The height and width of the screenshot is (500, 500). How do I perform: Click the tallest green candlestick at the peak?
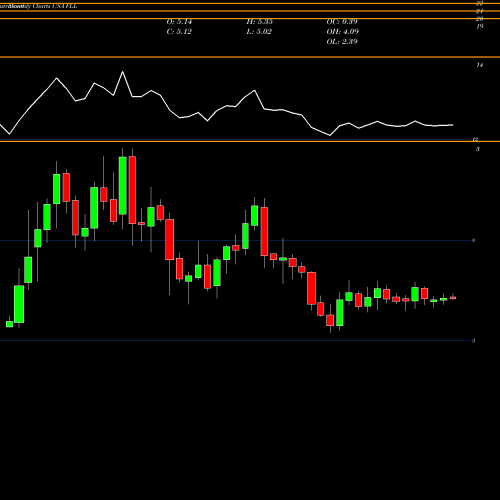[x=123, y=186]
